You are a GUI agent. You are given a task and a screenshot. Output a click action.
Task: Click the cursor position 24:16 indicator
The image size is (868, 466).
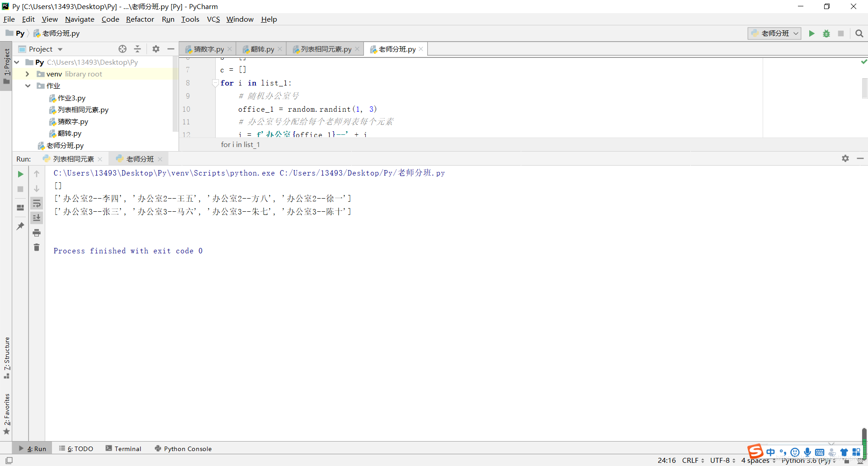click(x=666, y=461)
